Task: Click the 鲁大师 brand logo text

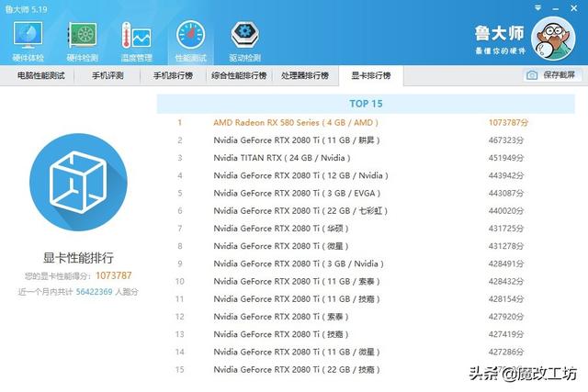Action: [x=499, y=33]
